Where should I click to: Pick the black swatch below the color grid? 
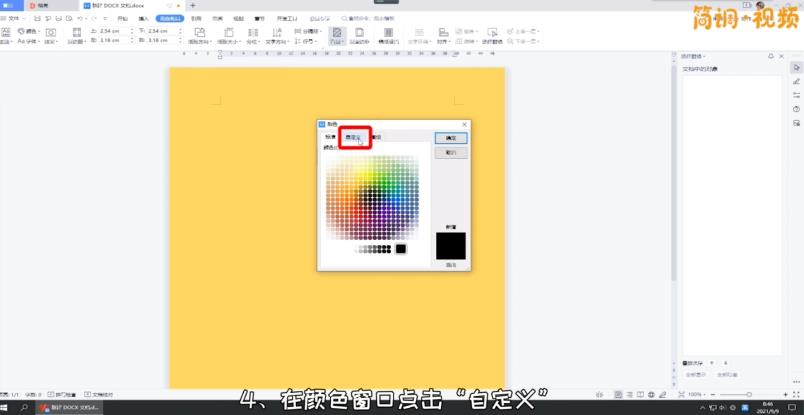point(401,249)
